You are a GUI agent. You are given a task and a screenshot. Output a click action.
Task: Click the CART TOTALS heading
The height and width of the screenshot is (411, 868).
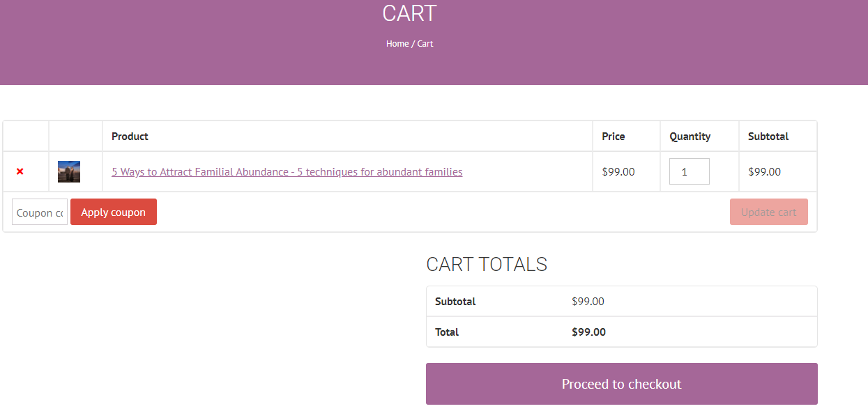click(487, 264)
